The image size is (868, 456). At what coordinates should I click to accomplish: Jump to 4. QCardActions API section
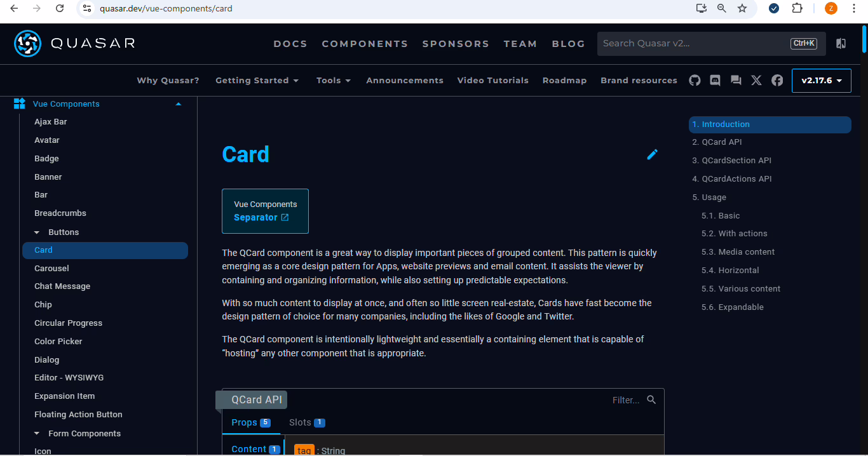(x=732, y=178)
